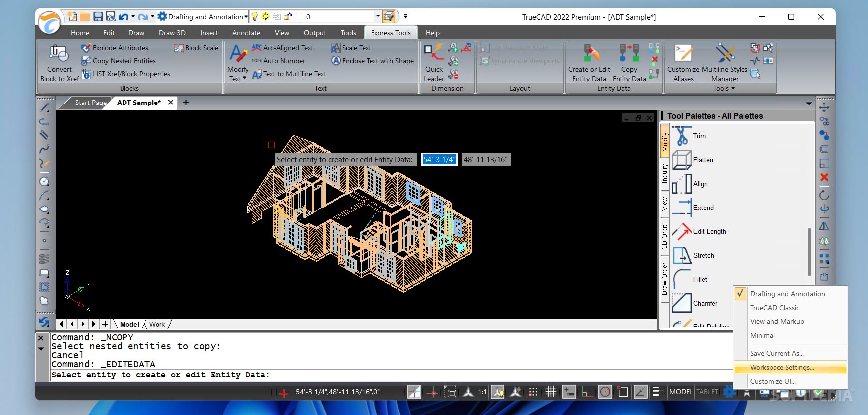Click the layer color swatch box
Viewport: 868px width, 415px height.
click(x=299, y=17)
